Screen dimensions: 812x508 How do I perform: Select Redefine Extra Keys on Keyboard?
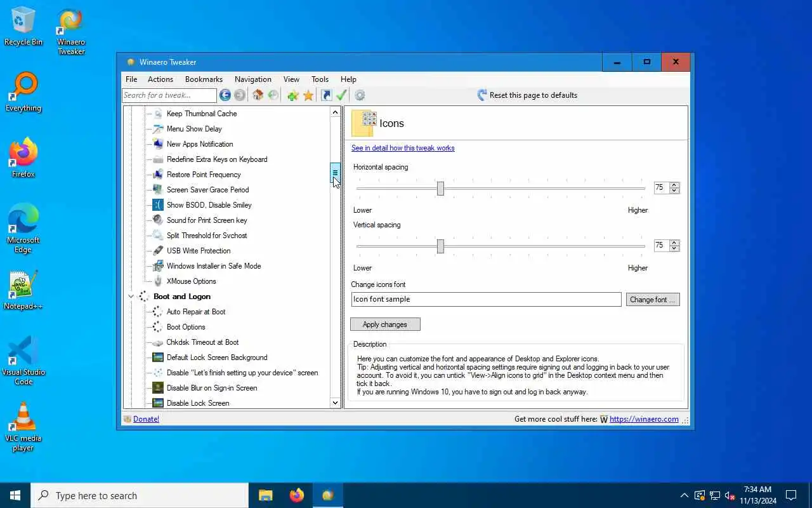(217, 159)
